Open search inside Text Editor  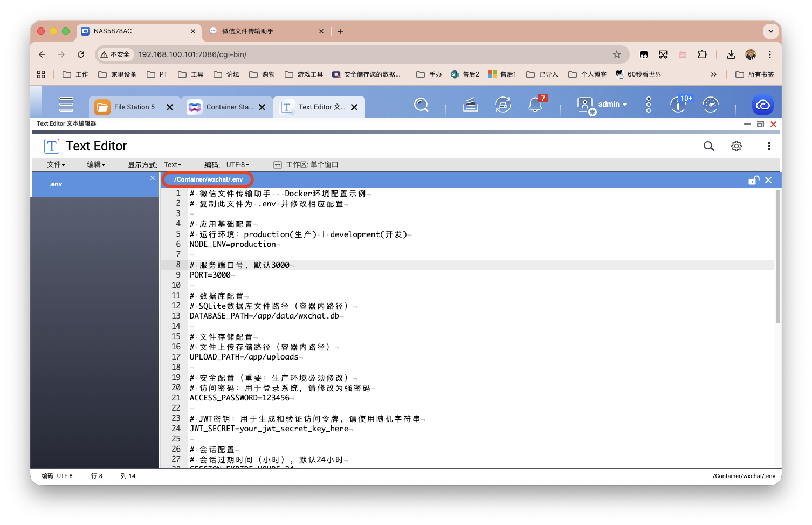(x=708, y=146)
